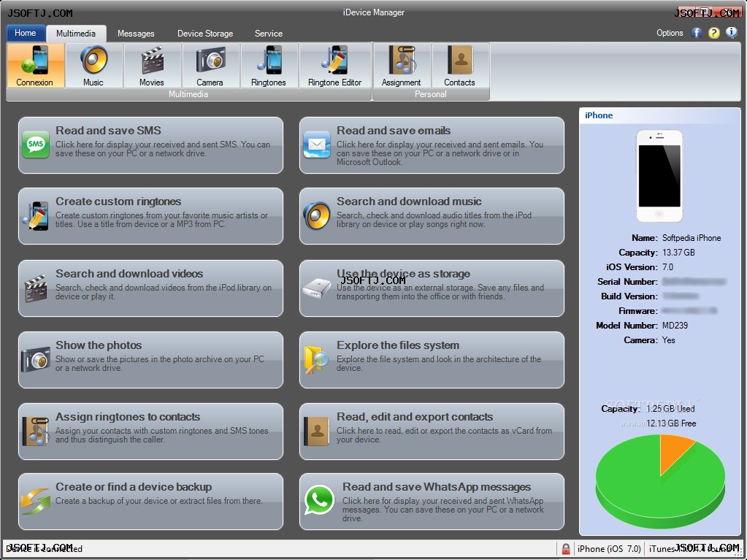Click the orange used space pie slice
This screenshot has width=747, height=560.
(675, 453)
